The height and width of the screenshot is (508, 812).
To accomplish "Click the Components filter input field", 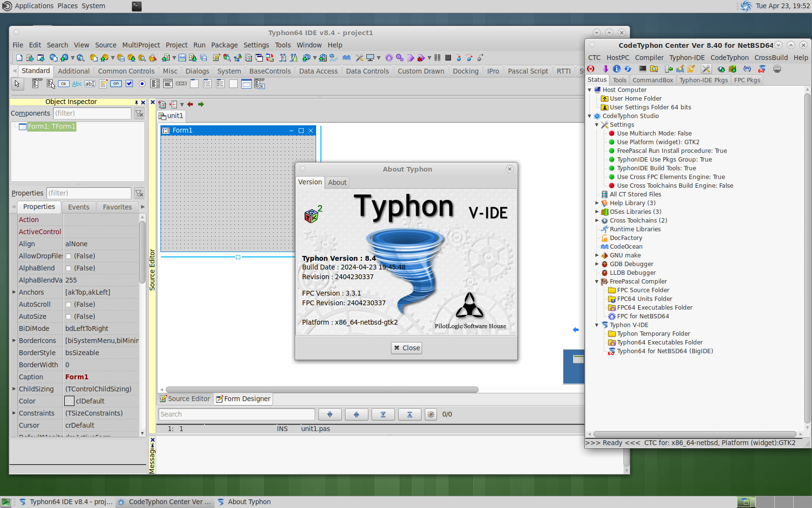I will pos(92,113).
